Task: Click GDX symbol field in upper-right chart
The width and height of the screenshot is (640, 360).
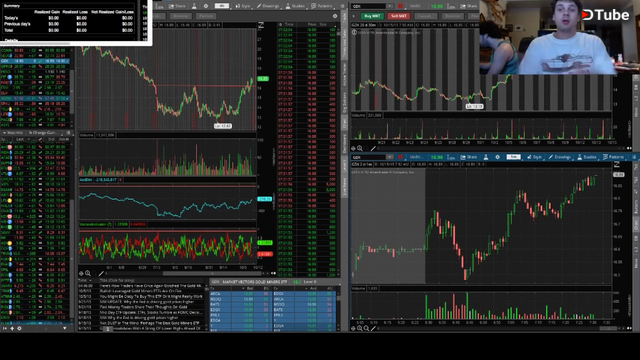Action: tap(369, 6)
